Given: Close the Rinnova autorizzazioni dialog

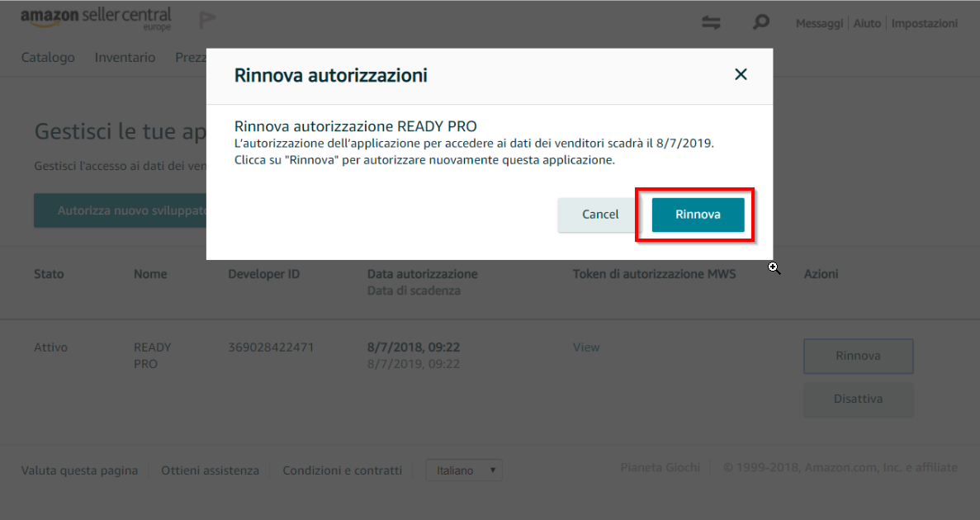Looking at the screenshot, I should click(x=741, y=74).
